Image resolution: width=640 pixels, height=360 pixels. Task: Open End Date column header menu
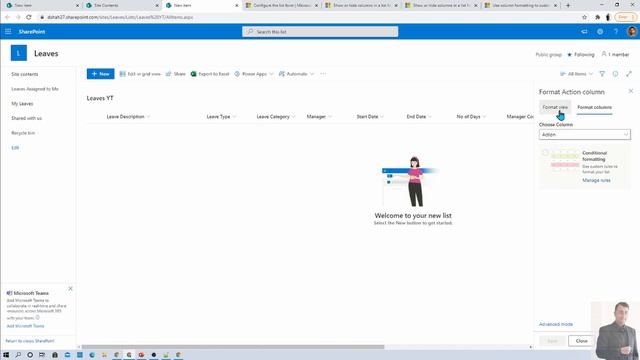419,117
